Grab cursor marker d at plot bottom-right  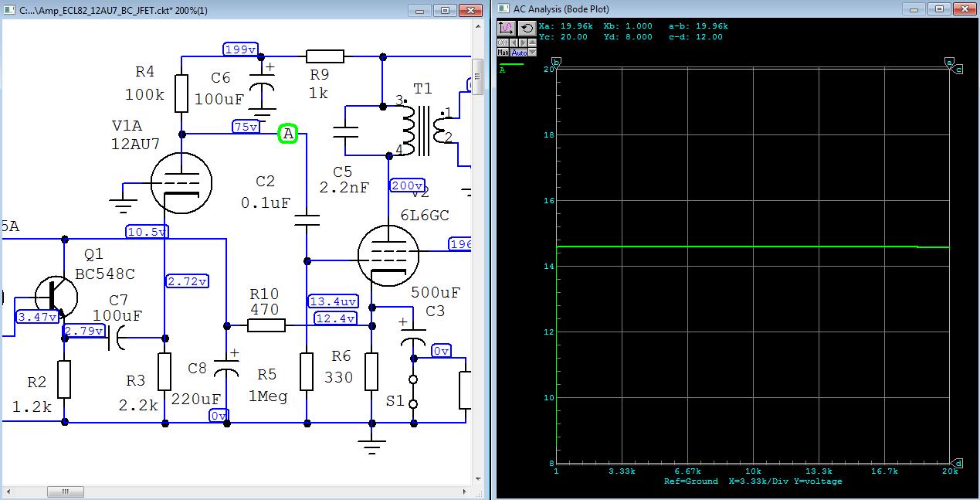pos(958,464)
